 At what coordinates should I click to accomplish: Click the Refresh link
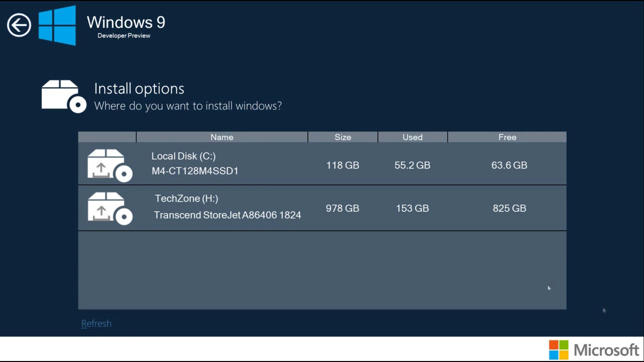click(x=96, y=324)
